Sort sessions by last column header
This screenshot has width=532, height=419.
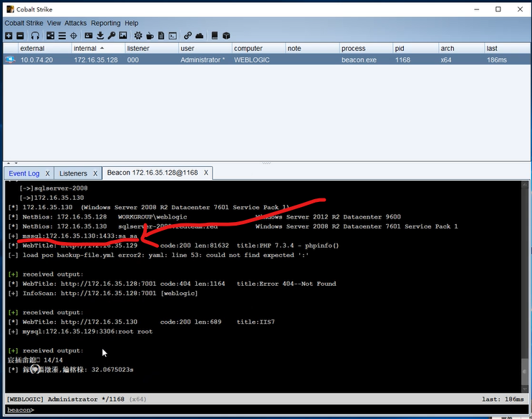507,48
